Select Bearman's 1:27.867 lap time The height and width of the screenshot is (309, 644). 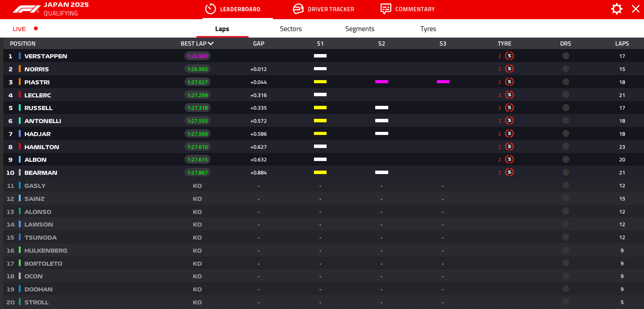tap(198, 173)
